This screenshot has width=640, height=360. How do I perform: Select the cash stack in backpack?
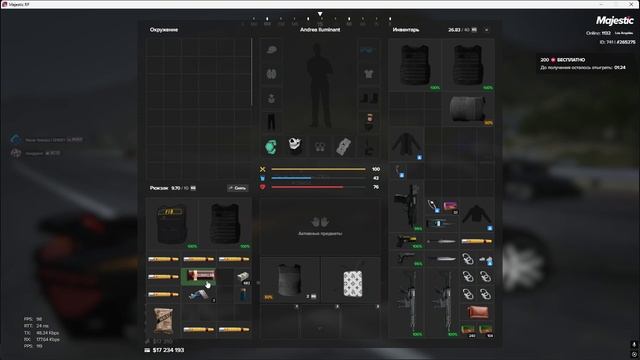[x=243, y=277]
